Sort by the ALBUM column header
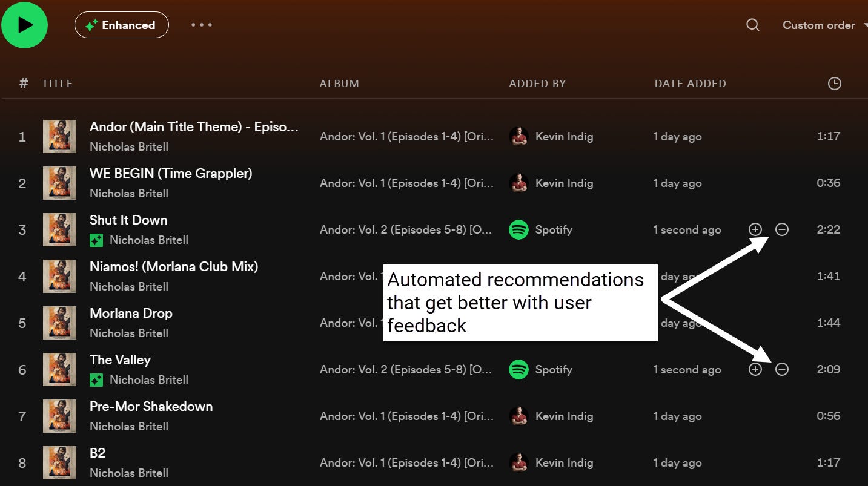The image size is (868, 486). (x=339, y=84)
